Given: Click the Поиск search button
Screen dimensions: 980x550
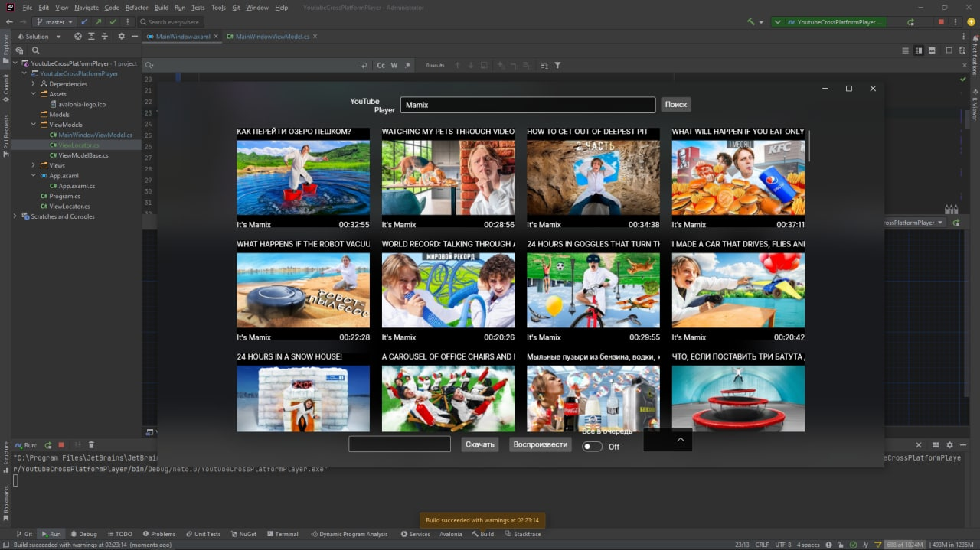Looking at the screenshot, I should [676, 105].
